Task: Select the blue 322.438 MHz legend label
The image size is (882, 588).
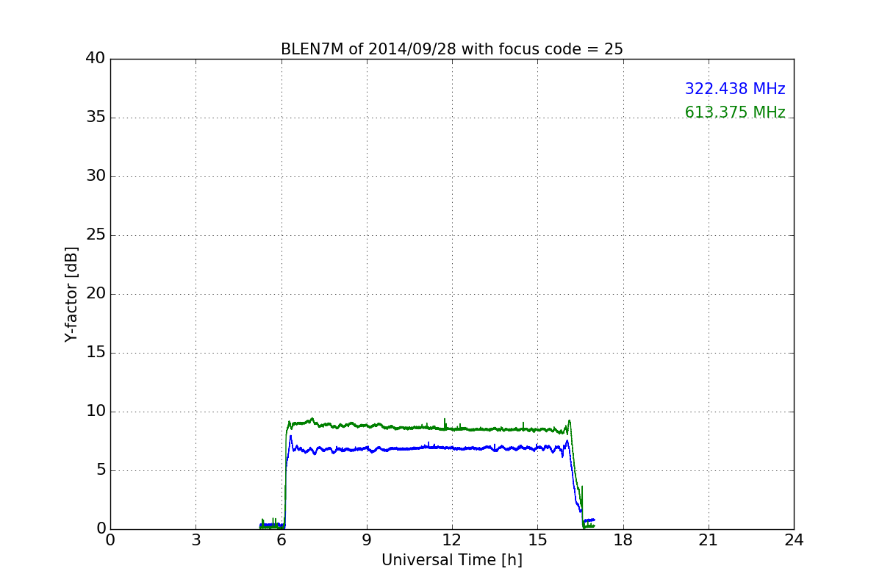Action: (735, 89)
